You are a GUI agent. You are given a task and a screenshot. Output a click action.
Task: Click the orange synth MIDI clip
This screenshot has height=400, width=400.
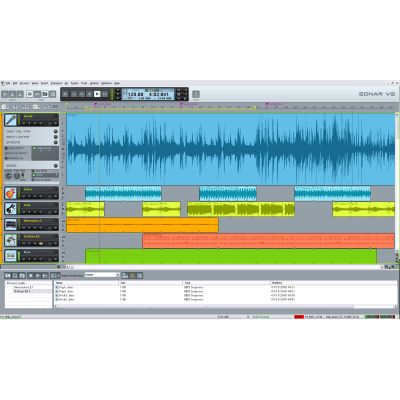tap(142, 225)
